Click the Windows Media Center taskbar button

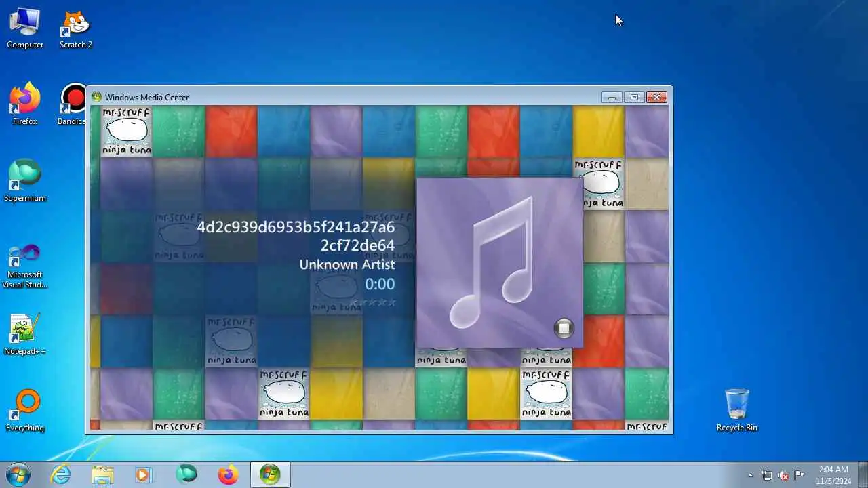coord(270,474)
